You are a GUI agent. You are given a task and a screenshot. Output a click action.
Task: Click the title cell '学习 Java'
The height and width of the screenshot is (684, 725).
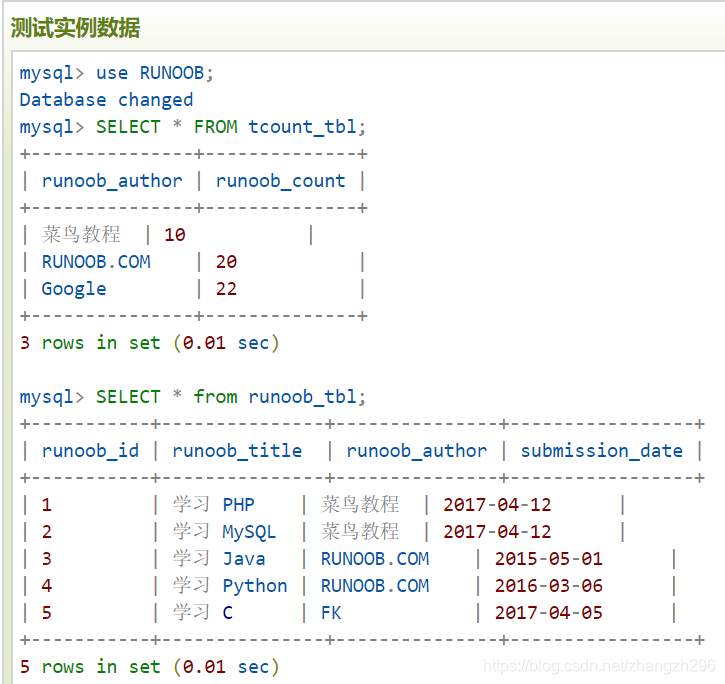(x=219, y=559)
